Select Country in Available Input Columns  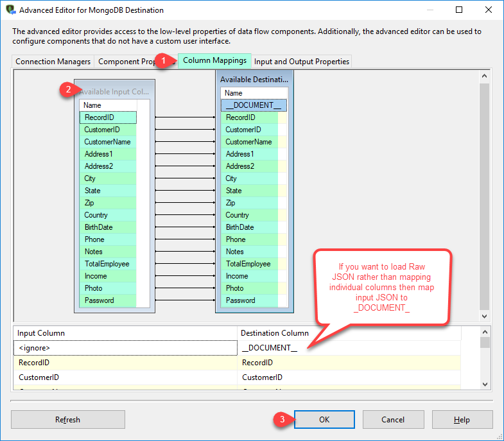(108, 215)
